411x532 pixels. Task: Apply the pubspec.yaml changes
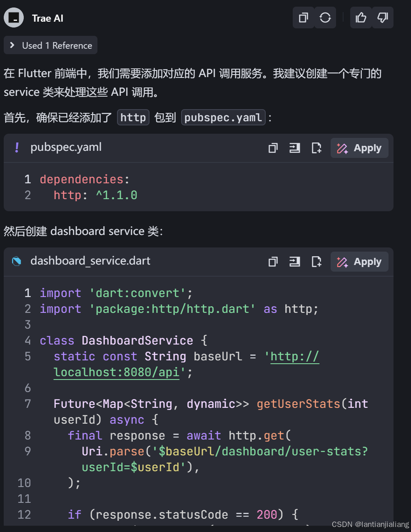pyautogui.click(x=359, y=148)
